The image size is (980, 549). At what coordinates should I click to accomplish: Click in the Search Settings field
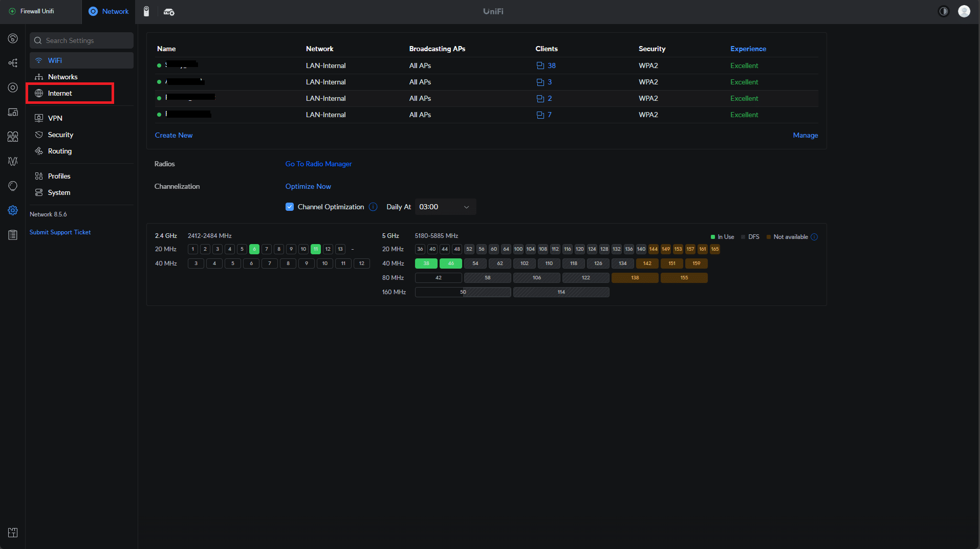[81, 40]
